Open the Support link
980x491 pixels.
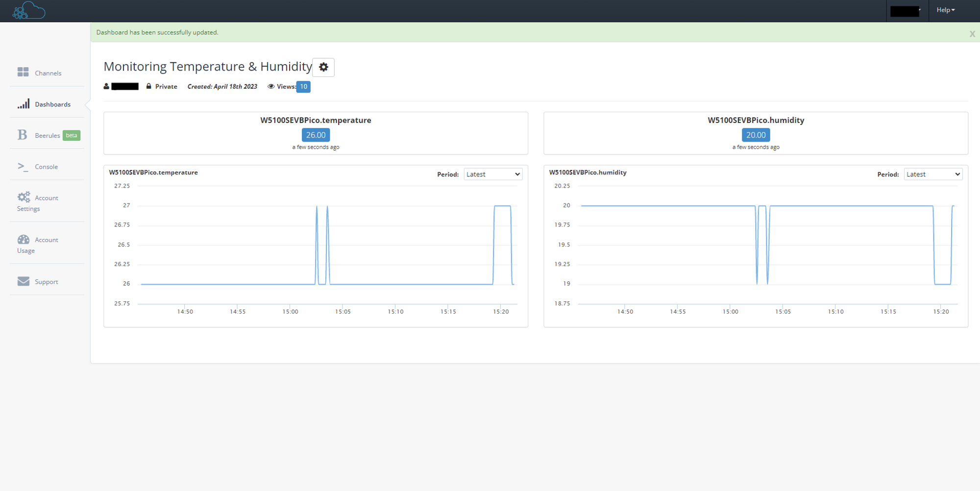point(47,281)
